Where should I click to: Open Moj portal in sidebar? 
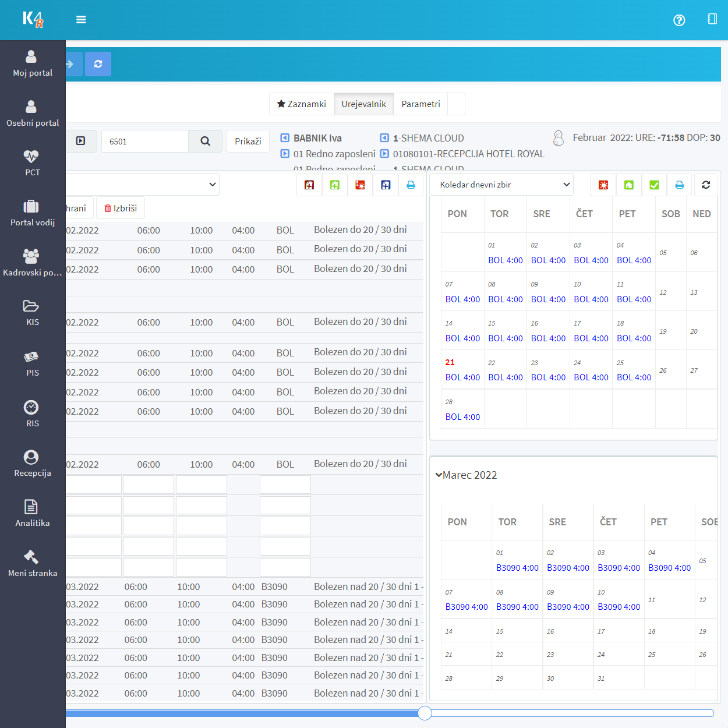point(33,64)
